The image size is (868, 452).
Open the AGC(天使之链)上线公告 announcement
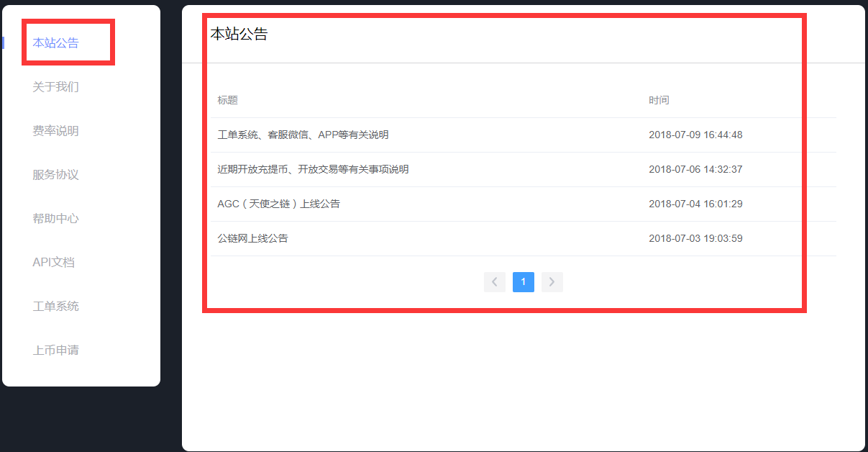[278, 204]
